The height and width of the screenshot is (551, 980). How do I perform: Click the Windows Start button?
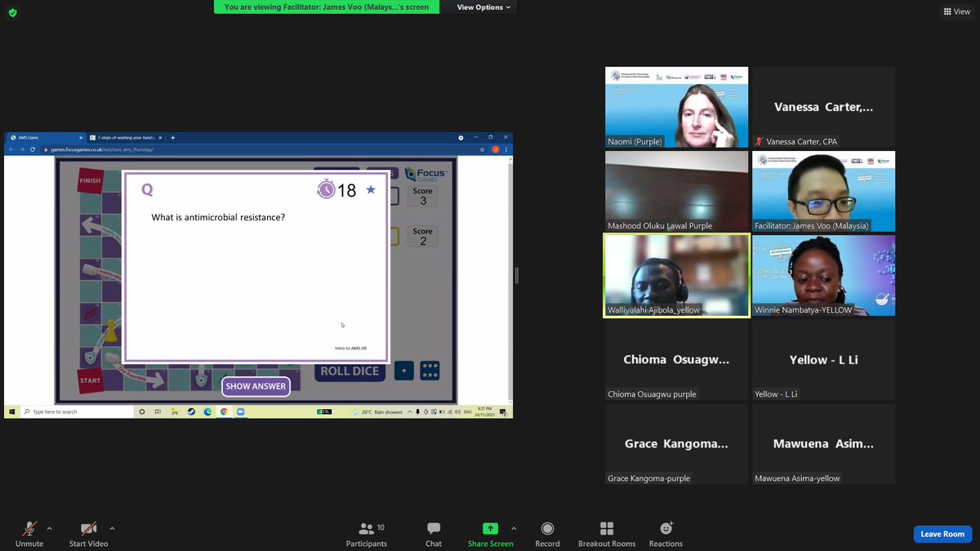[12, 412]
